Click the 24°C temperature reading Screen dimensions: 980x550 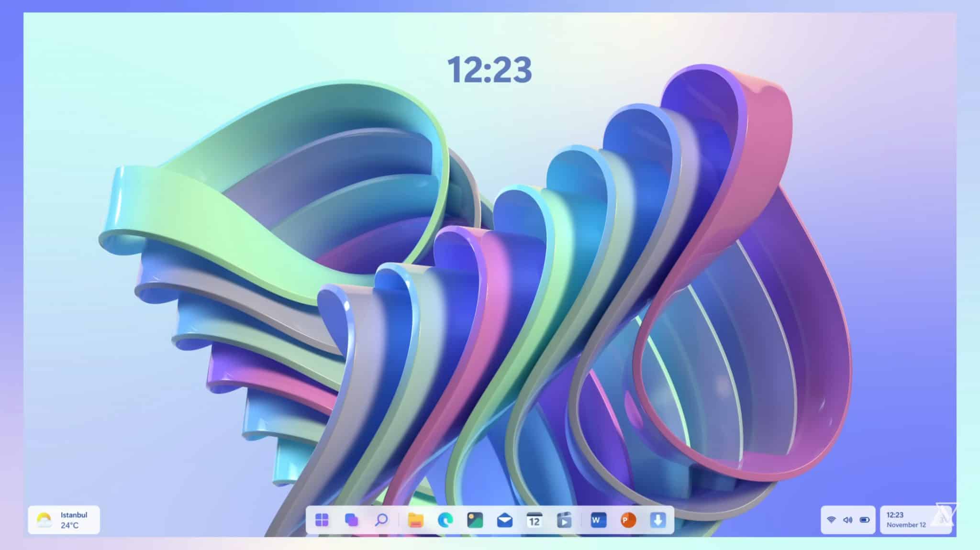tap(71, 527)
